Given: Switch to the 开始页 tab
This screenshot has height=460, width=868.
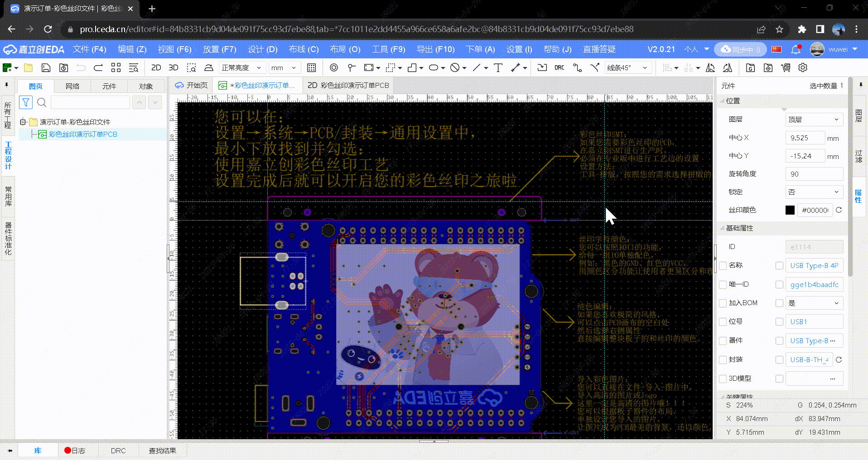Looking at the screenshot, I should (x=192, y=85).
